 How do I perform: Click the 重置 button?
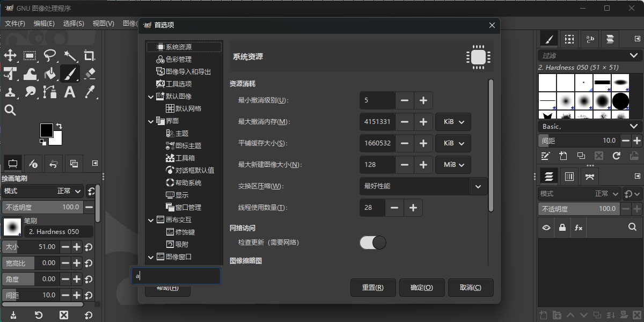pyautogui.click(x=373, y=288)
